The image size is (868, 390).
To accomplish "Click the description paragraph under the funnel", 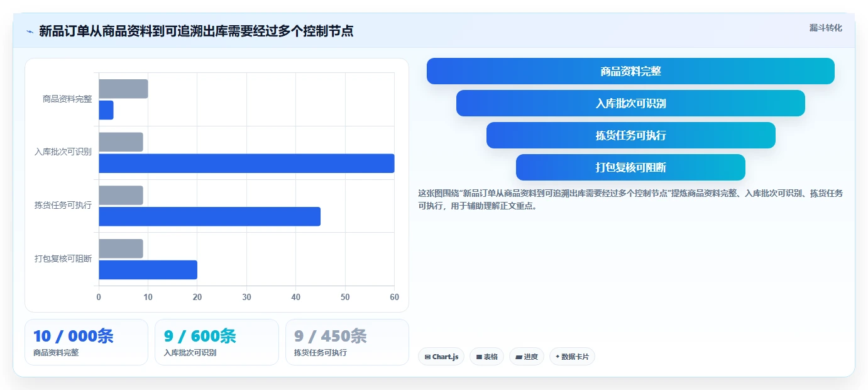I will coord(630,199).
